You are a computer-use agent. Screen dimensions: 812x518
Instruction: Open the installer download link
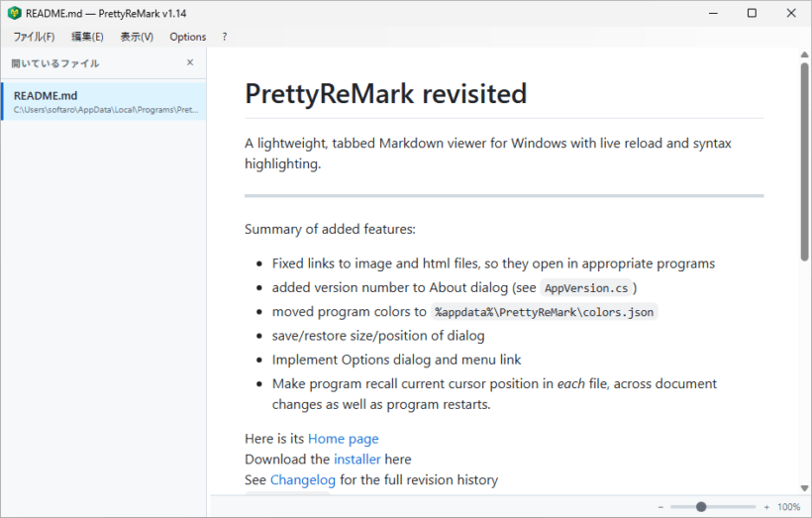pos(357,460)
